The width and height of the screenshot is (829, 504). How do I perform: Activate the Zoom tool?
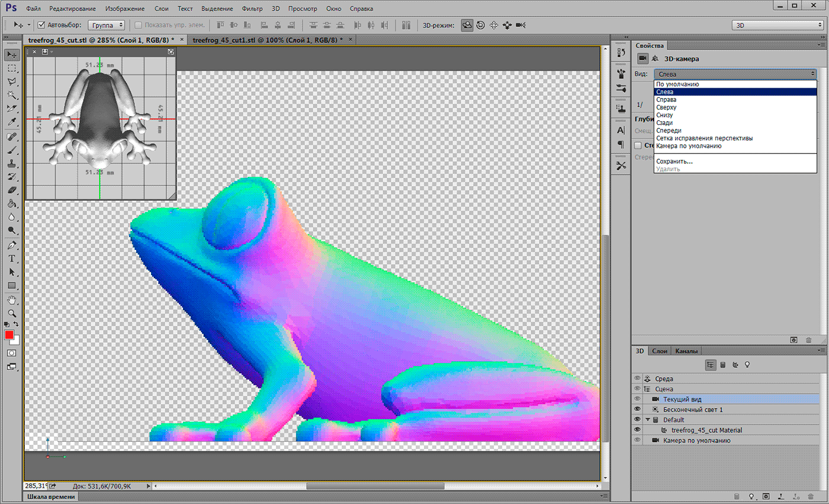click(12, 313)
